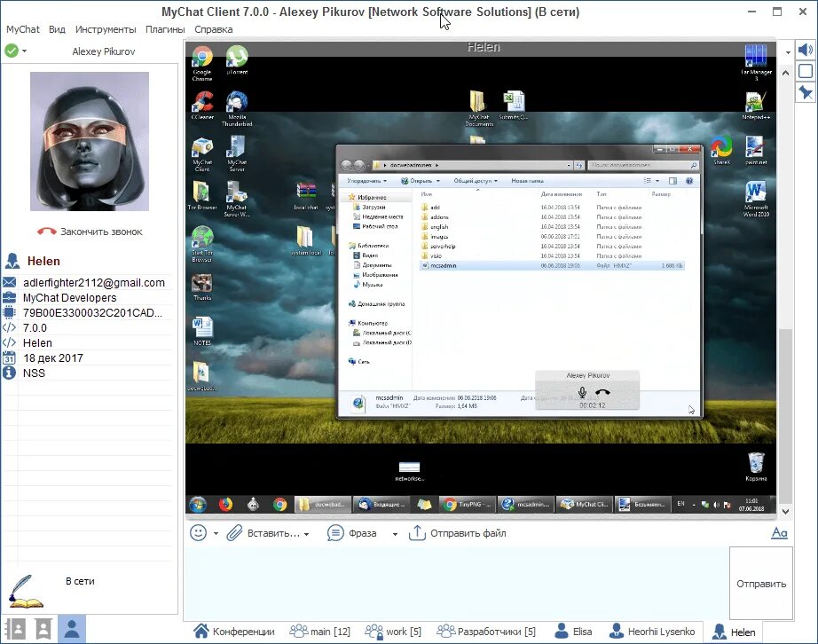Screen dimensions: 818x644
Task: Click the Отправить send button
Action: (x=761, y=584)
